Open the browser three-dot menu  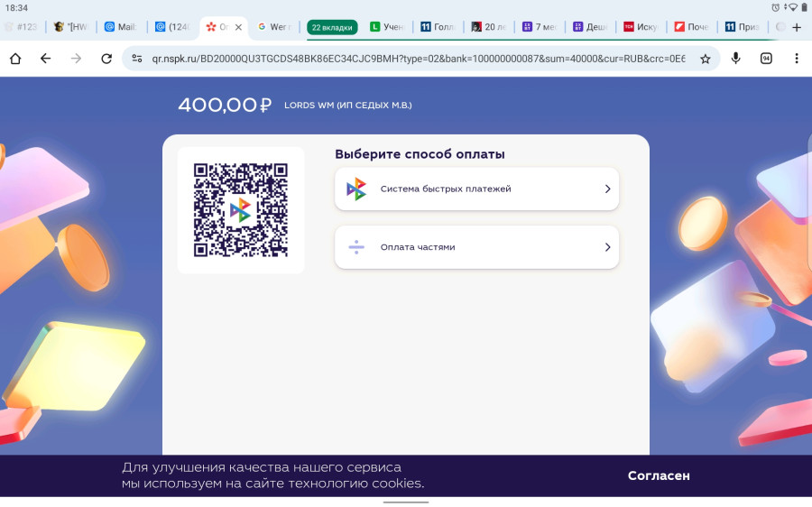[797, 59]
